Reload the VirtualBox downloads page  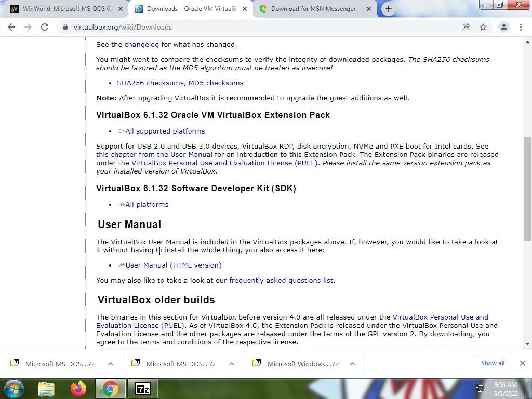[x=45, y=27]
